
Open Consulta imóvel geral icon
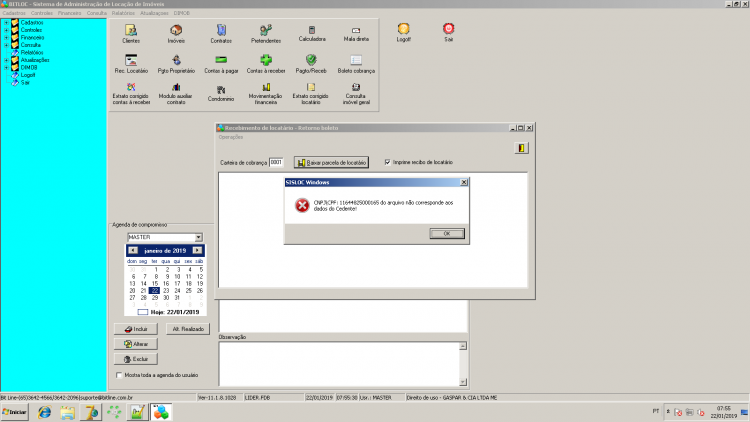point(356,93)
